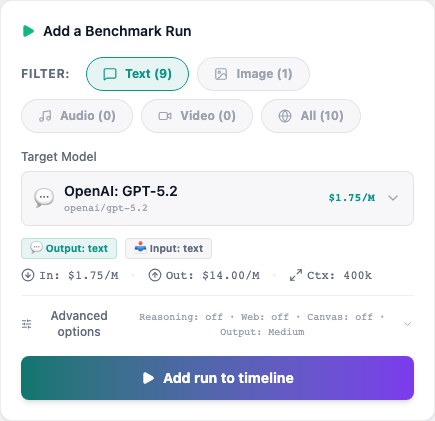Select the Image (1) filter
This screenshot has height=421, width=435.
pyautogui.click(x=253, y=74)
